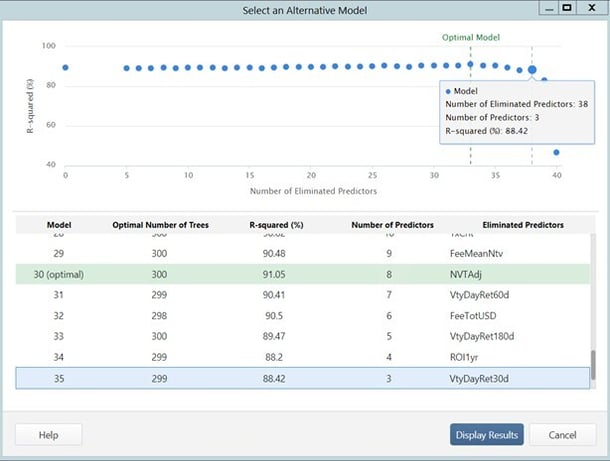The width and height of the screenshot is (610, 461).
Task: Click the data point on the Optimal Model line
Action: point(470,64)
